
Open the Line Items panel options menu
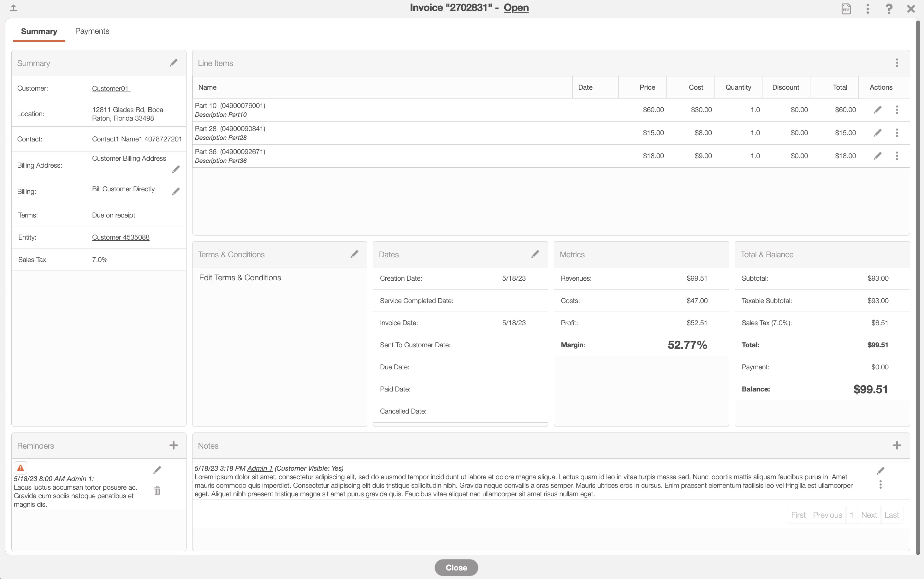(897, 63)
